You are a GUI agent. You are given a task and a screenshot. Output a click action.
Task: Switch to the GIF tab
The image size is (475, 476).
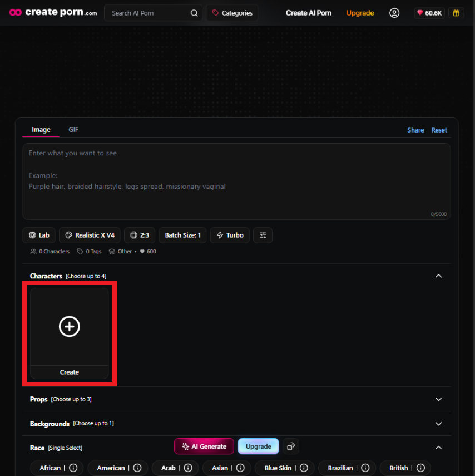(73, 130)
